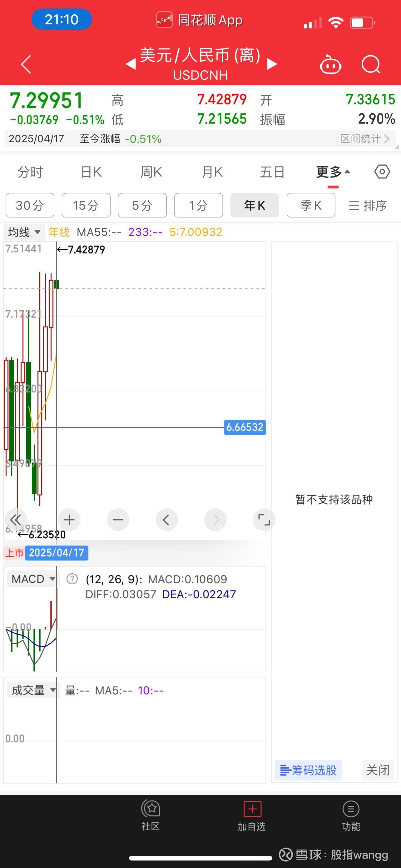Image resolution: width=401 pixels, height=868 pixels.
Task: Tap the back arrow in header
Action: (x=26, y=64)
